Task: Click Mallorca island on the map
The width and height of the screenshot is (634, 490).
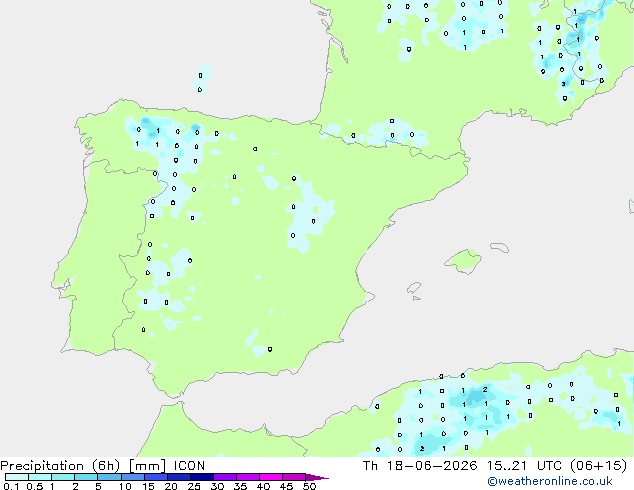Action: 463,261
